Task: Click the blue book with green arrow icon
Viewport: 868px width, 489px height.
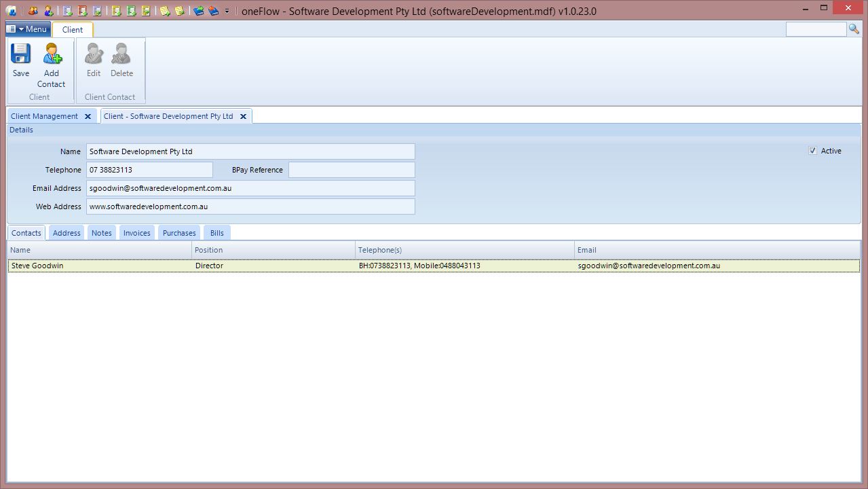Action: tap(198, 11)
